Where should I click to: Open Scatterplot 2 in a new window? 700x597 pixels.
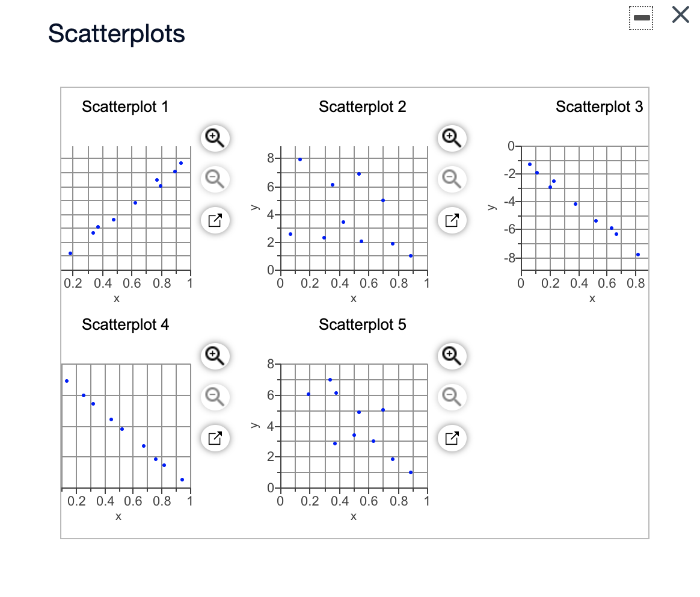452,220
